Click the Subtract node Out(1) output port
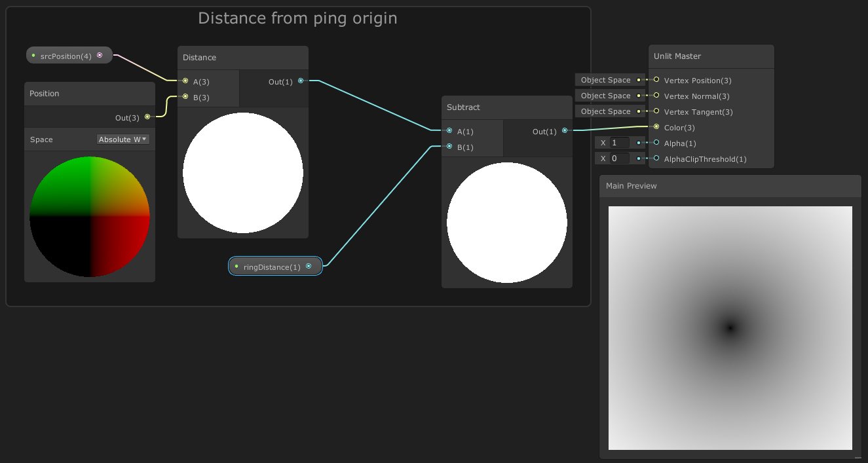This screenshot has height=463, width=868. [565, 131]
